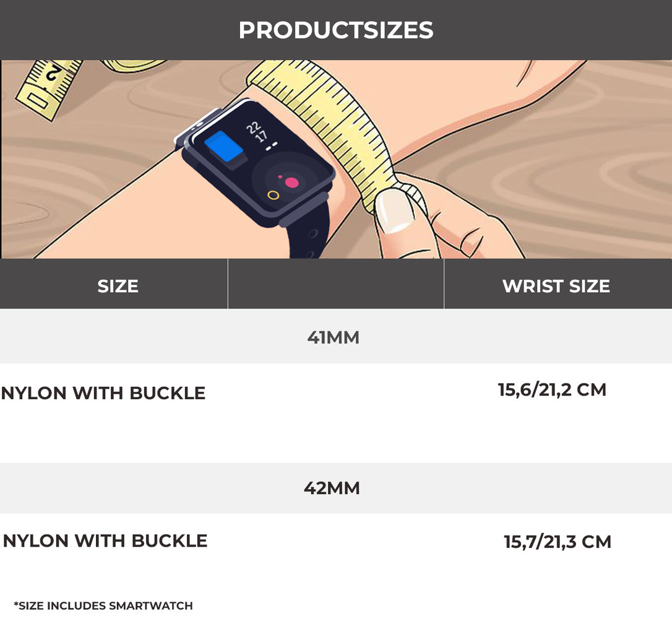Click the blue widget on the smartwatch screen
The width and height of the screenshot is (672, 619).
[x=224, y=147]
